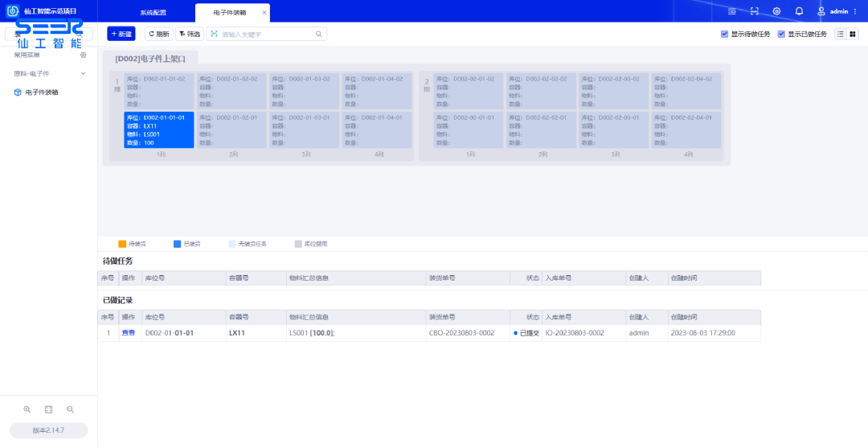Select 电子件装箱 in the sidebar
This screenshot has height=448, width=868.
42,92
